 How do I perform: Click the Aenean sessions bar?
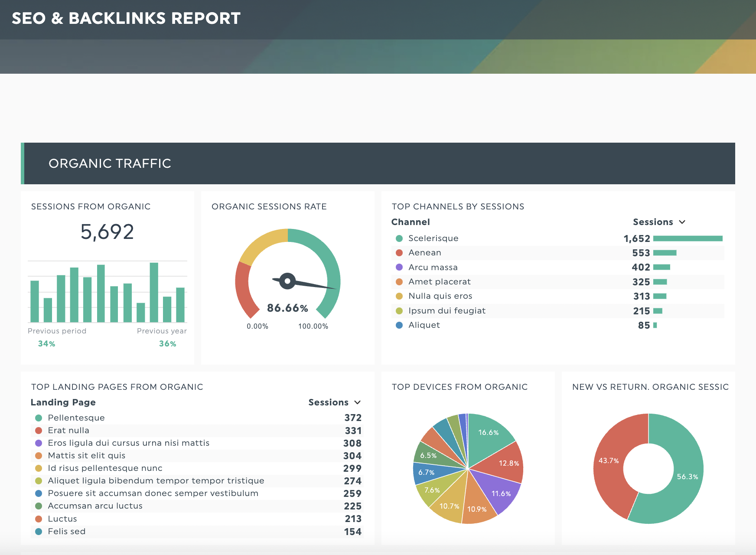(665, 253)
